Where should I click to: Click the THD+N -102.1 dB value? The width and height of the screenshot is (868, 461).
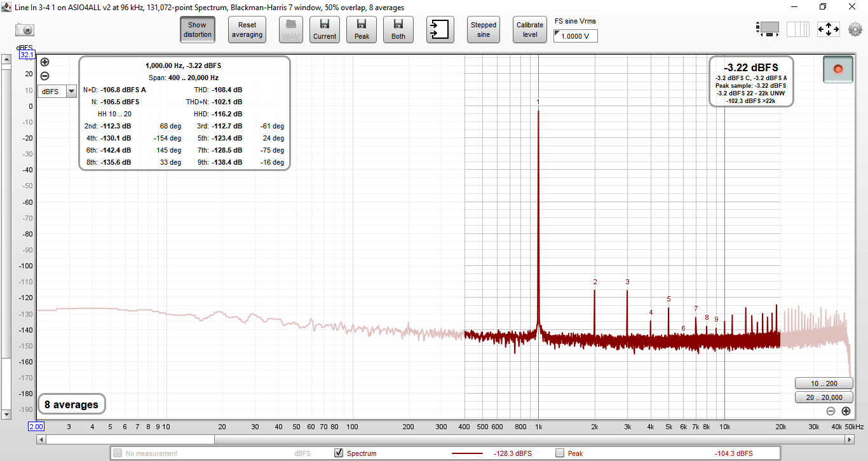tap(227, 102)
